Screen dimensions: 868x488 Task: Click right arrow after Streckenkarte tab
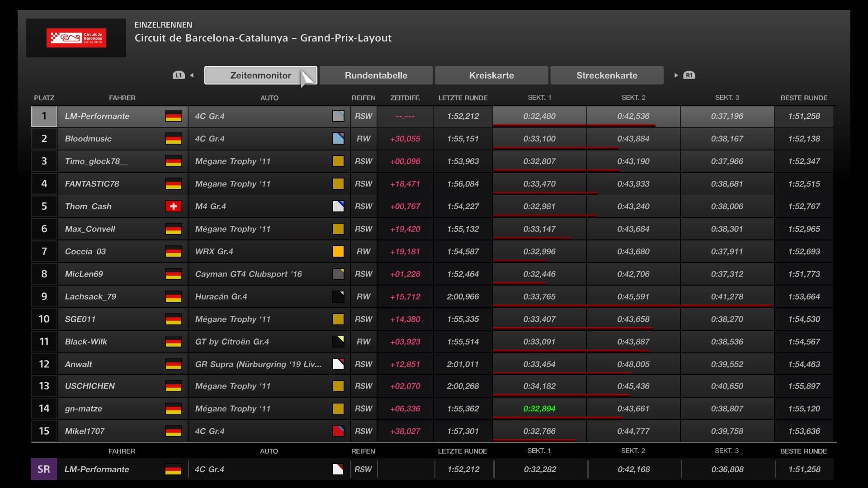676,75
